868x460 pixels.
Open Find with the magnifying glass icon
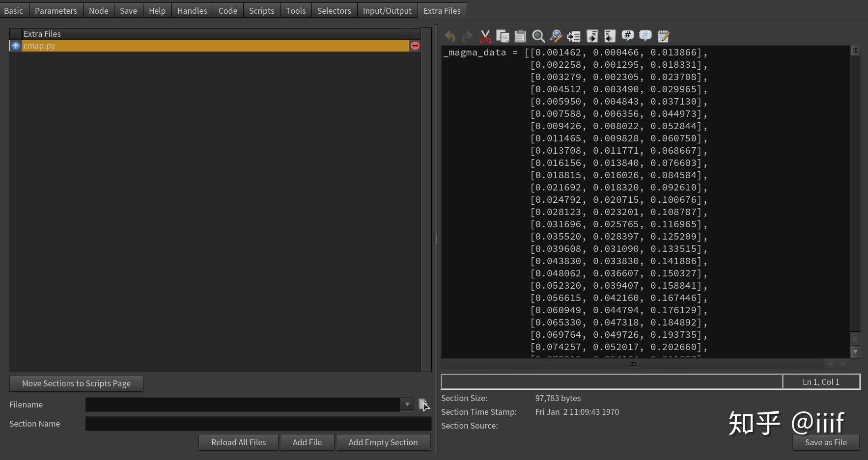[538, 36]
